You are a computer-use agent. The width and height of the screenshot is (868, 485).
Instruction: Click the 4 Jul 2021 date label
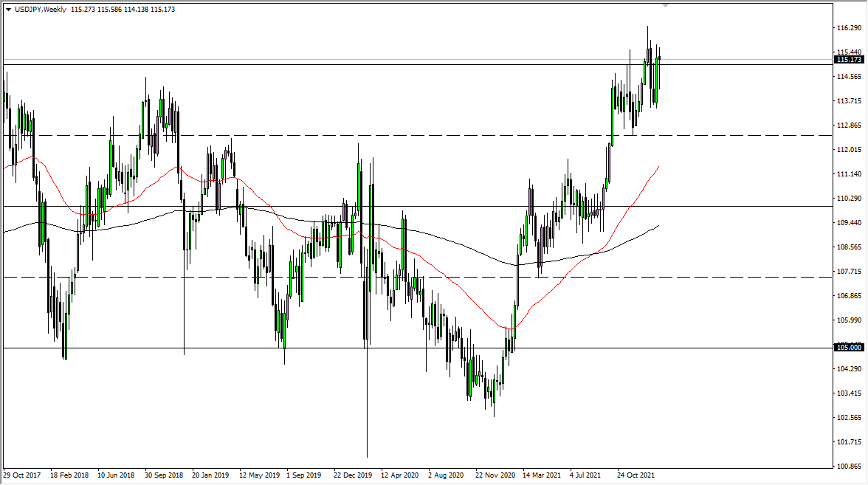pos(585,475)
